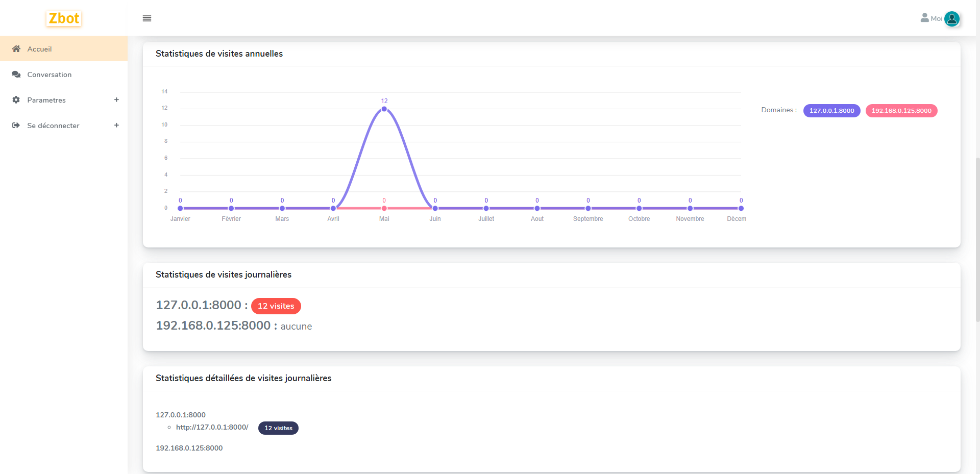The image size is (980, 474).
Task: Toggle the 127.0.0.1:8000 domain legend
Action: coord(831,111)
